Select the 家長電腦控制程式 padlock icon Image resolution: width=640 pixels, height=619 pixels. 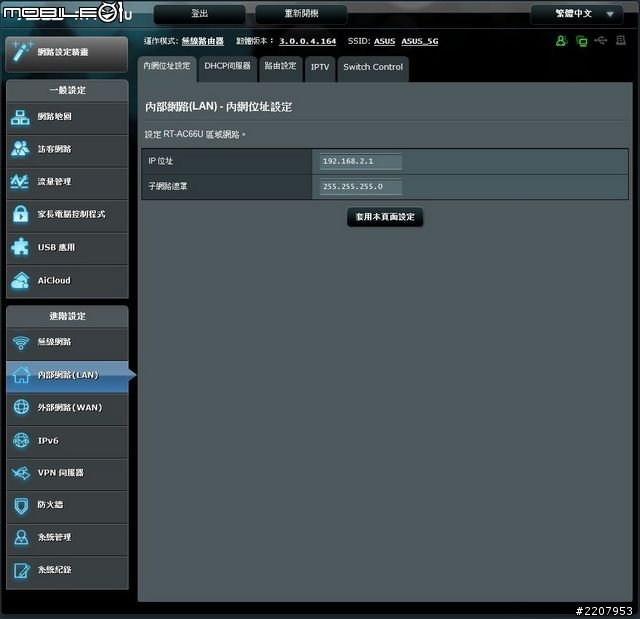[21, 214]
